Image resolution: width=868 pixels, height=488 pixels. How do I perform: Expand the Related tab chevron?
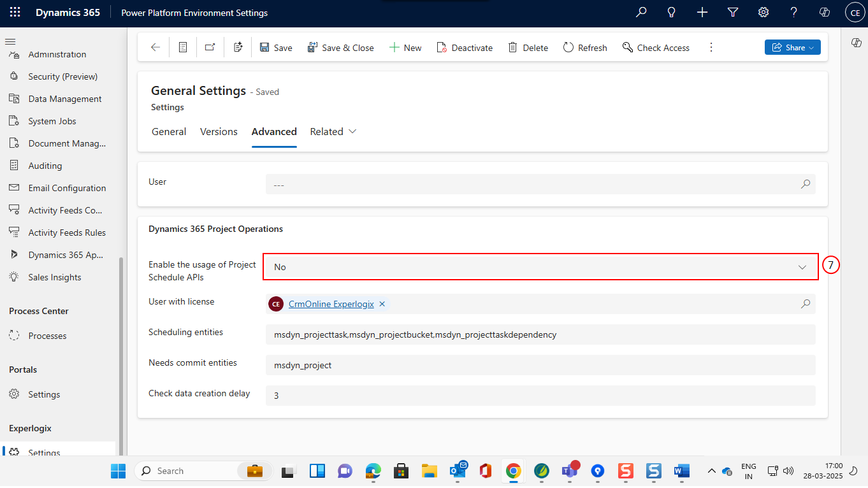352,131
